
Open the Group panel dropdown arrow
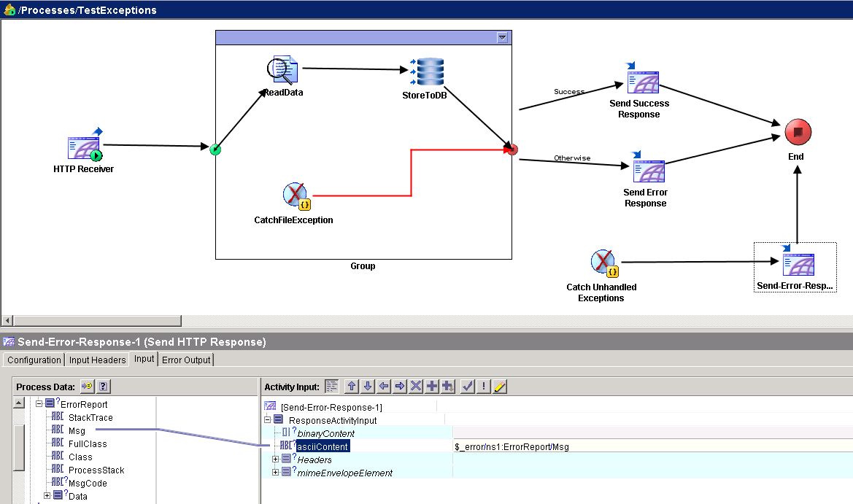coord(503,37)
